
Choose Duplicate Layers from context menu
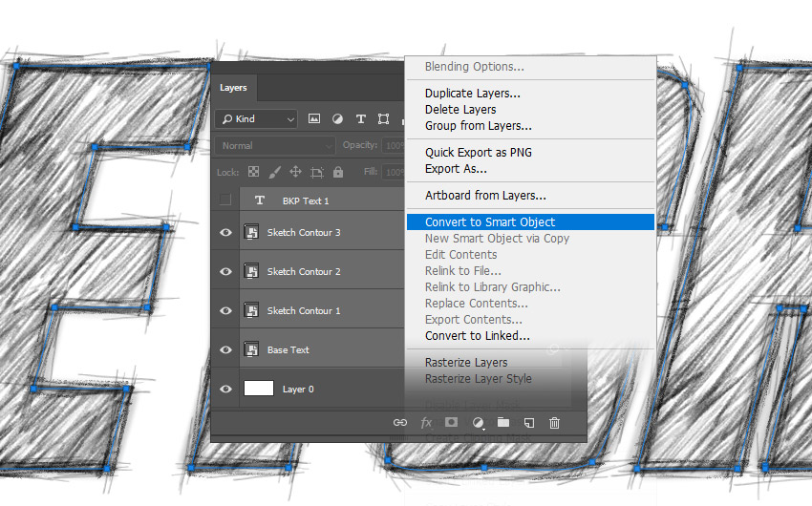(x=472, y=94)
